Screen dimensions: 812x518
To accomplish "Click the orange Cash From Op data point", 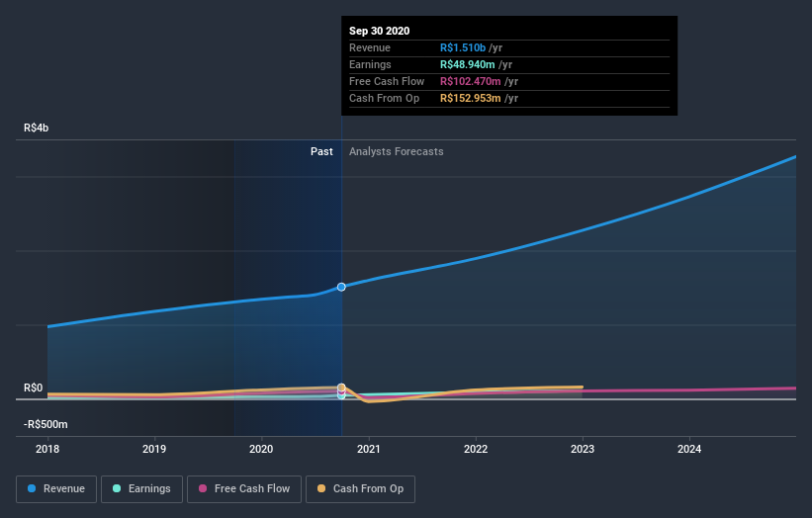I will click(x=341, y=388).
